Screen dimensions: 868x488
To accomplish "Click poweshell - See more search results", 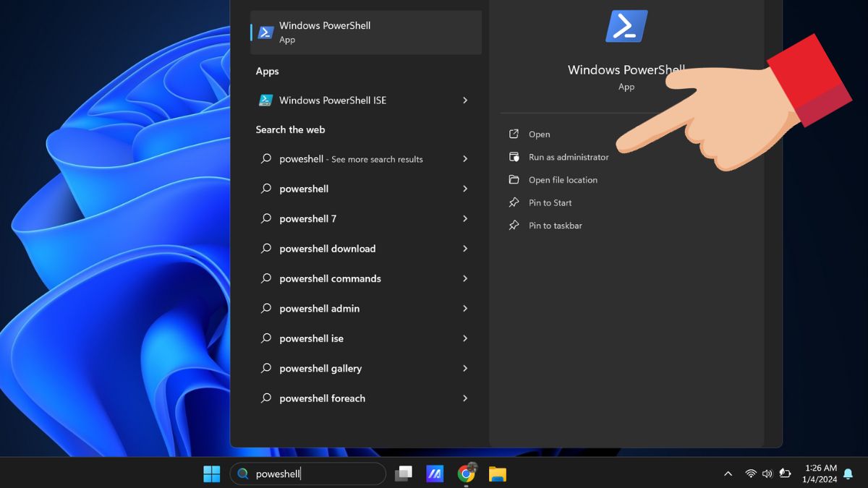I will point(351,159).
